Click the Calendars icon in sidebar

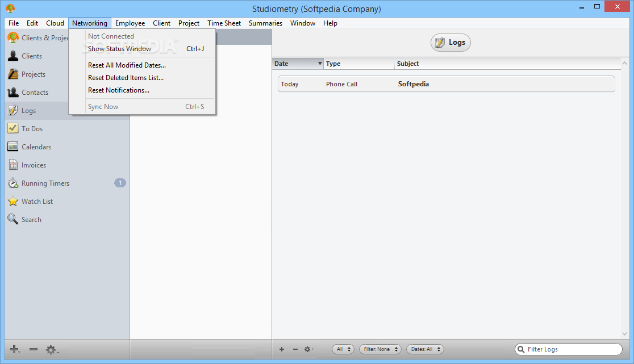(13, 147)
